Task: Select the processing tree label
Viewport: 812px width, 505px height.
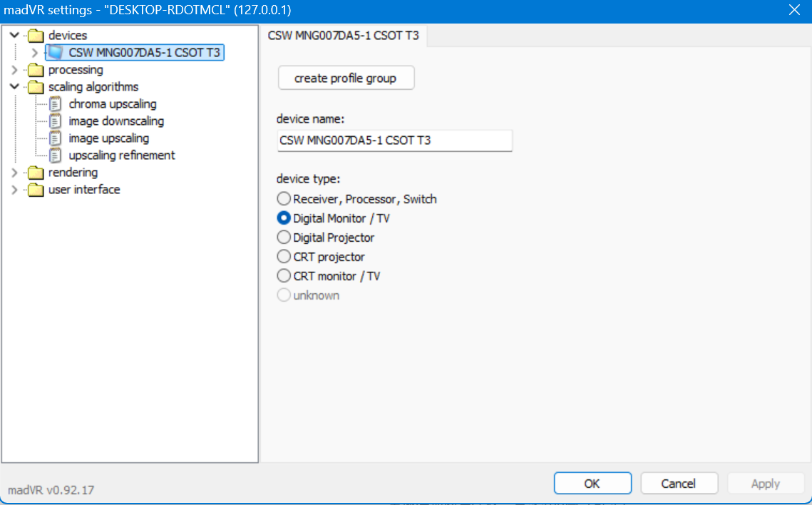Action: (76, 70)
